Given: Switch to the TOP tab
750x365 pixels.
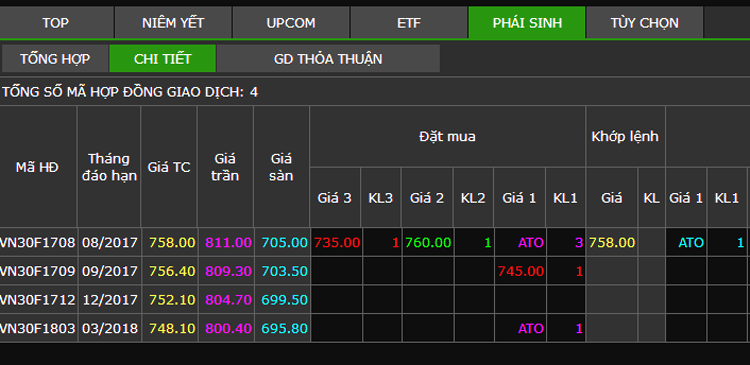Looking at the screenshot, I should click(x=56, y=22).
